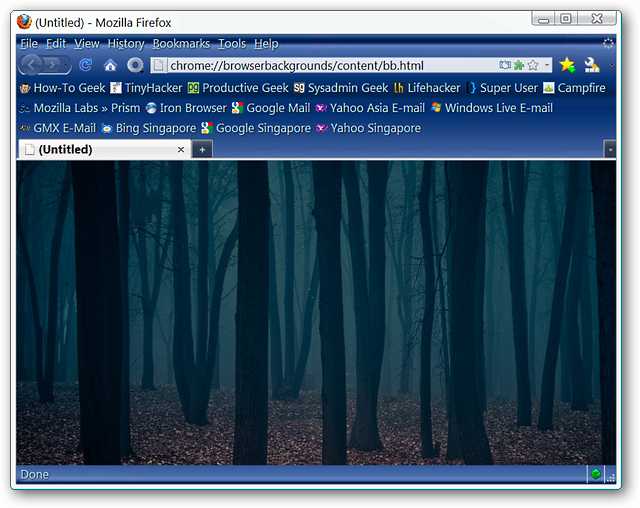Open the Home page

click(110, 65)
